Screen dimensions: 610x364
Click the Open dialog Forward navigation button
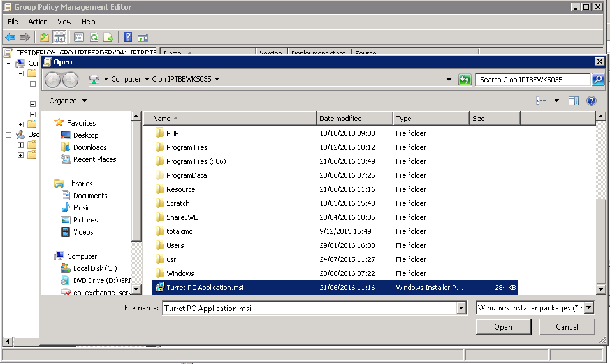[x=70, y=80]
